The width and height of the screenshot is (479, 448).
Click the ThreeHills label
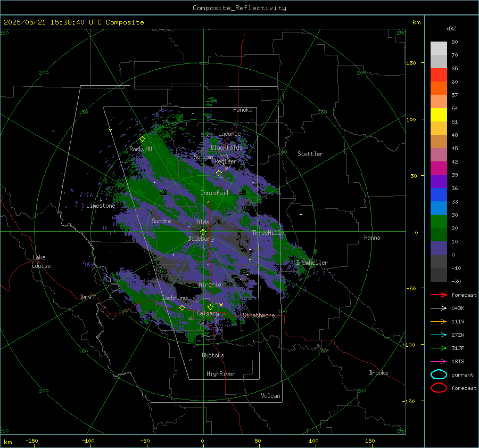tap(268, 233)
